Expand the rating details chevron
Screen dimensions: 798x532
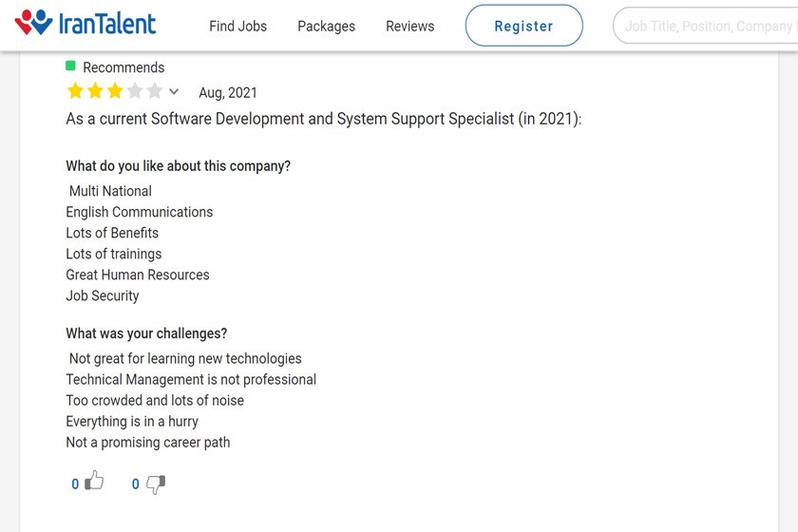(174, 92)
